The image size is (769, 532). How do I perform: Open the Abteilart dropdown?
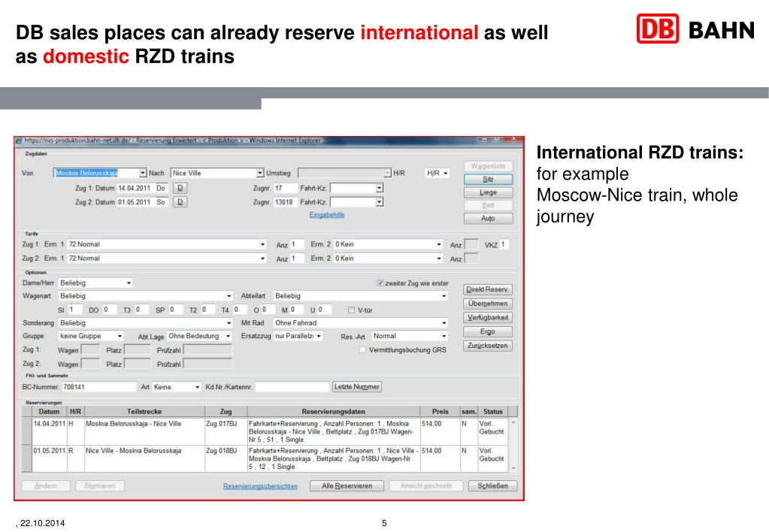[444, 296]
